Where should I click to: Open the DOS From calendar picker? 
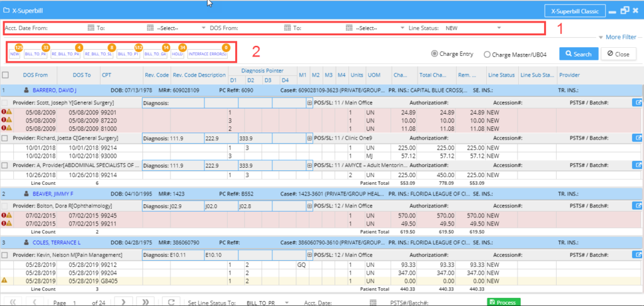(x=287, y=28)
